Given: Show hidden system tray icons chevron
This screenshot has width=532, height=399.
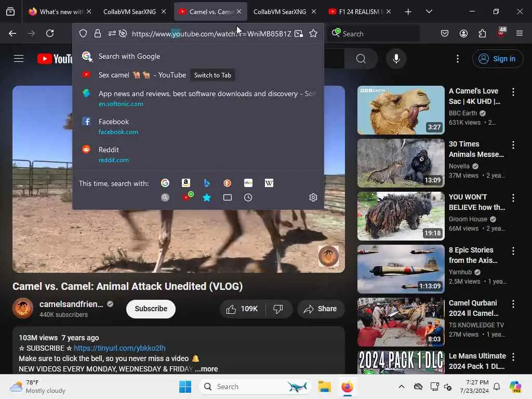Looking at the screenshot, I should 402,387.
